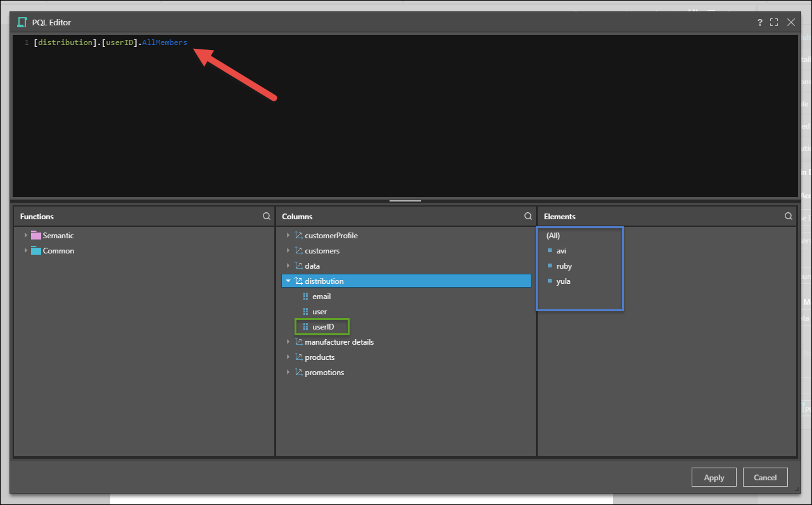Select the (All) element
This screenshot has height=505, width=812.
point(553,236)
